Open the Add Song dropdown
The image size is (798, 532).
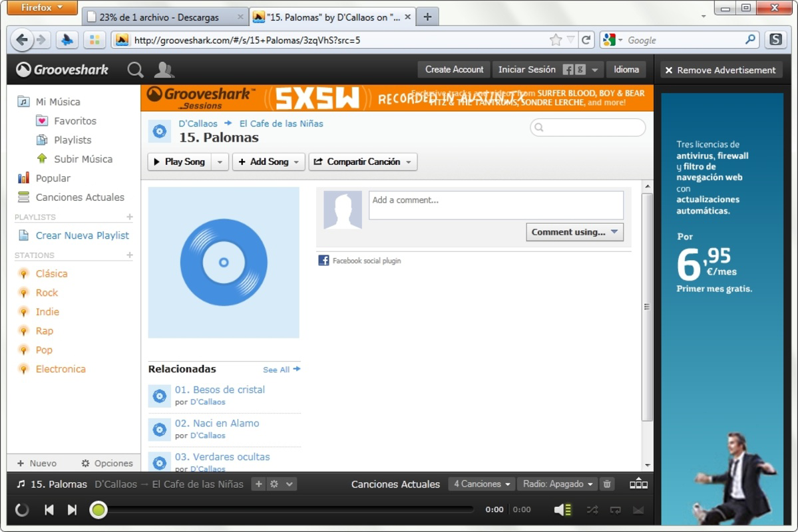click(x=269, y=162)
